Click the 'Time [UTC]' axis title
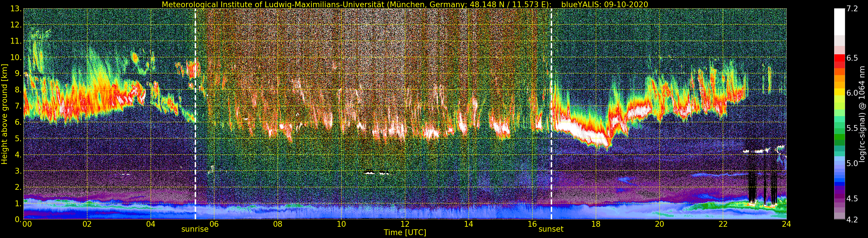Viewport: 868px width, 238px height. coord(405,233)
